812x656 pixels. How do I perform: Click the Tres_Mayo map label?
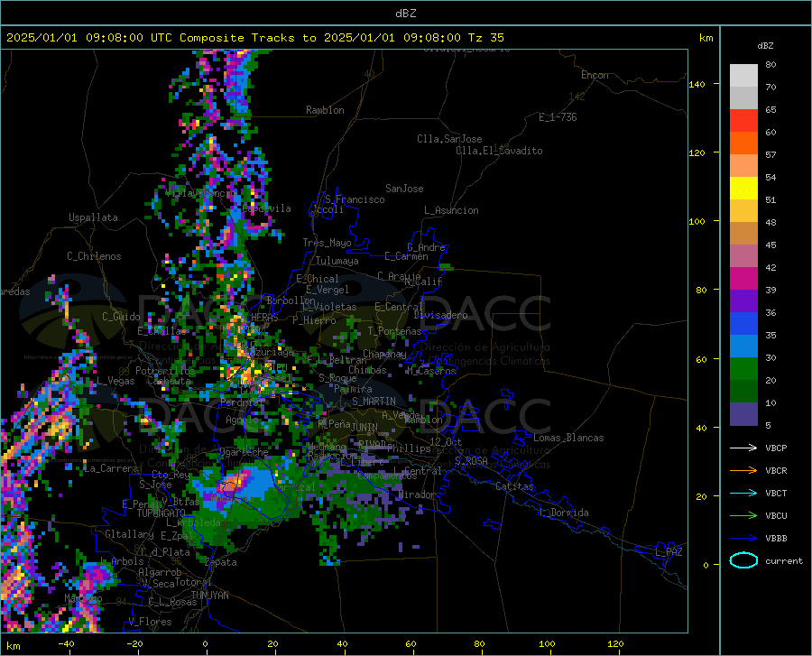click(327, 243)
